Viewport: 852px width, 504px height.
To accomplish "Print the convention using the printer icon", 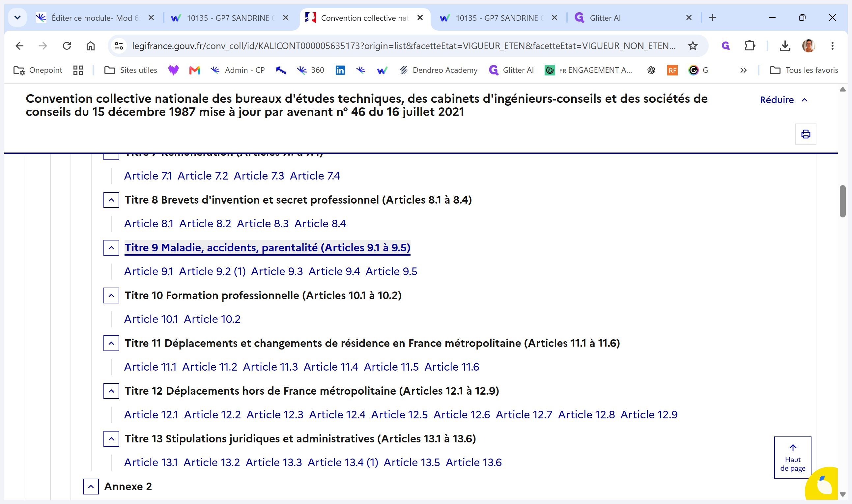I will pyautogui.click(x=806, y=134).
